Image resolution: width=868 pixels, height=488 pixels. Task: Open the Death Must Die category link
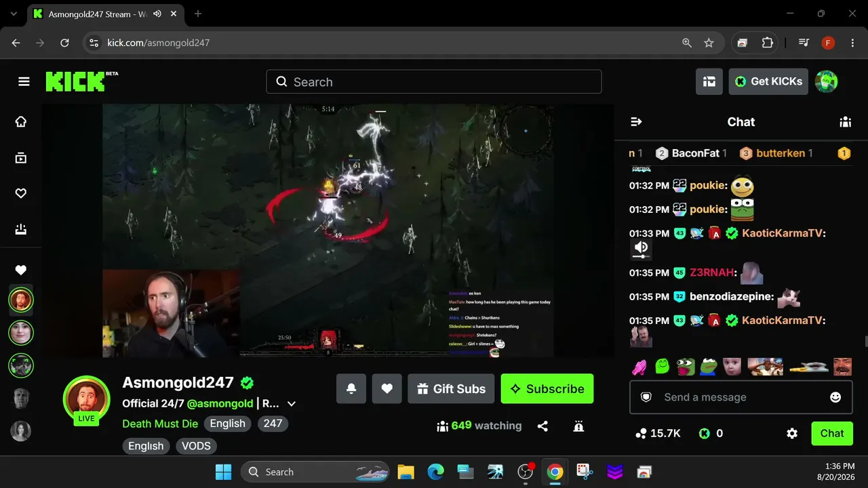coord(160,424)
